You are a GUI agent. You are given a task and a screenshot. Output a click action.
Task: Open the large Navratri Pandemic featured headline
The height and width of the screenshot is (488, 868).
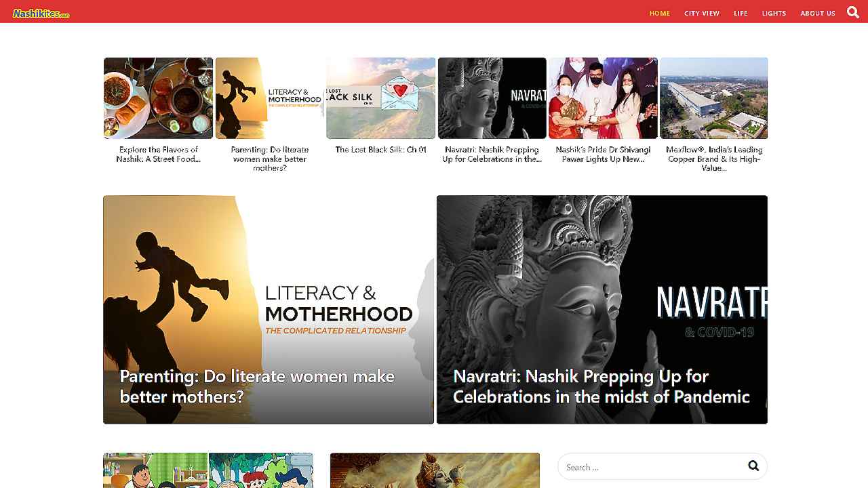[601, 386]
